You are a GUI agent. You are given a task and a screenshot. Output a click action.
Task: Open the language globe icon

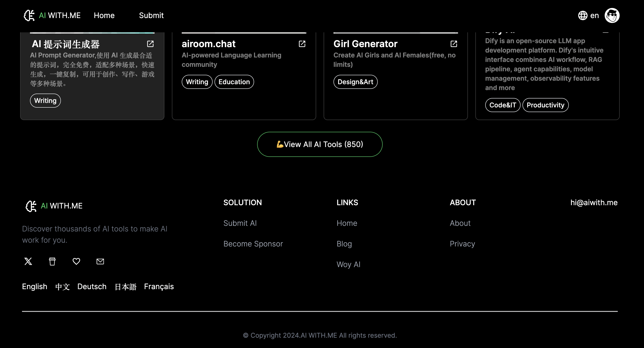point(582,15)
